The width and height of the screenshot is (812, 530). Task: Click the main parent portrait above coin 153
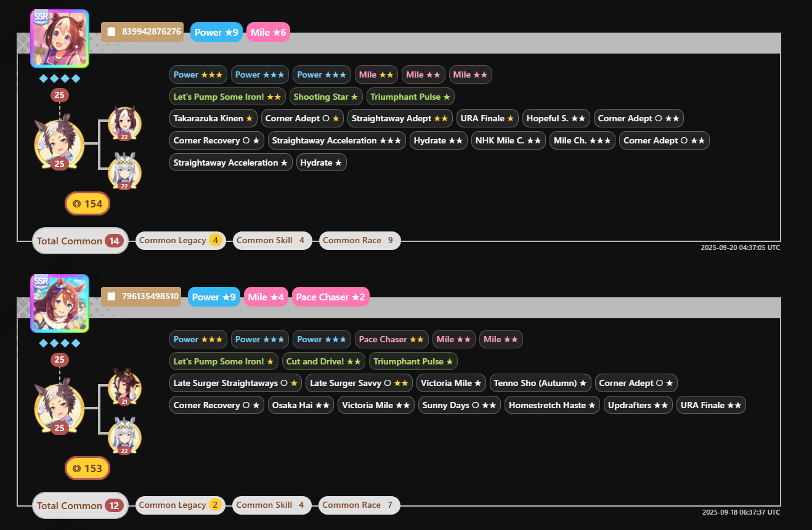point(59,409)
